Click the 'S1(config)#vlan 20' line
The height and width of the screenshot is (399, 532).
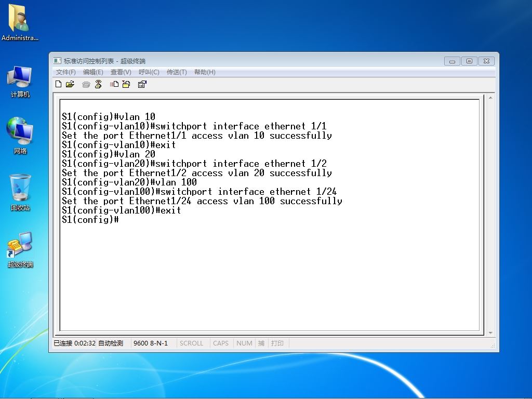(x=109, y=154)
